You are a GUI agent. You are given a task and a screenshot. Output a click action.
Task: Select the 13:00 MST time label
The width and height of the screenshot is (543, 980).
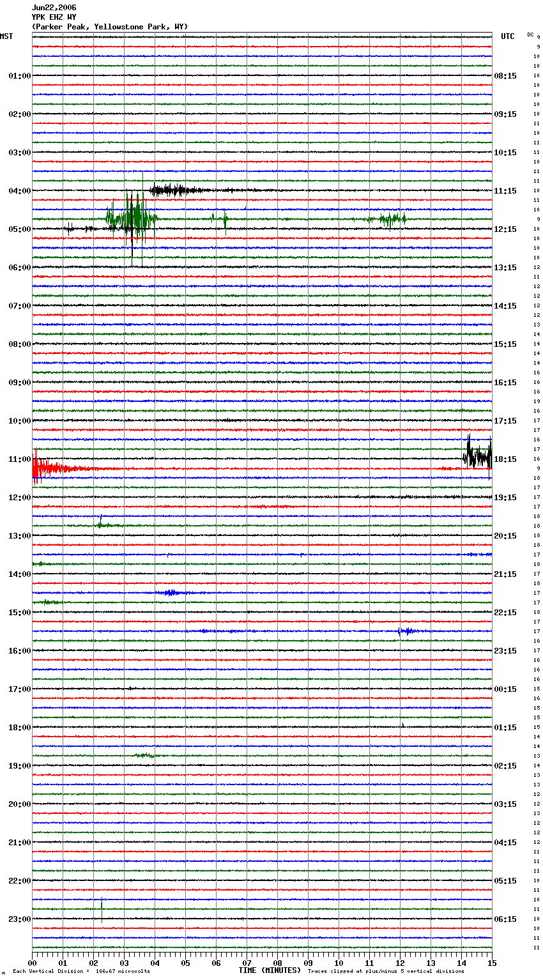point(20,536)
